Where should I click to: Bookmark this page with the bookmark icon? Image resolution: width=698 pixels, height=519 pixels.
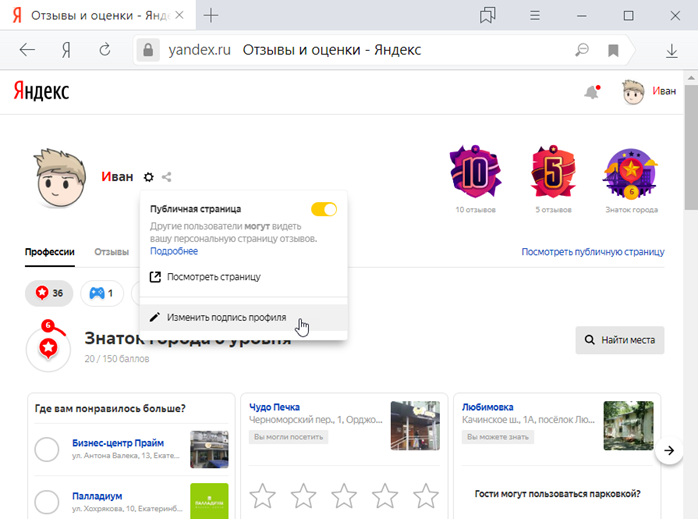[x=613, y=50]
